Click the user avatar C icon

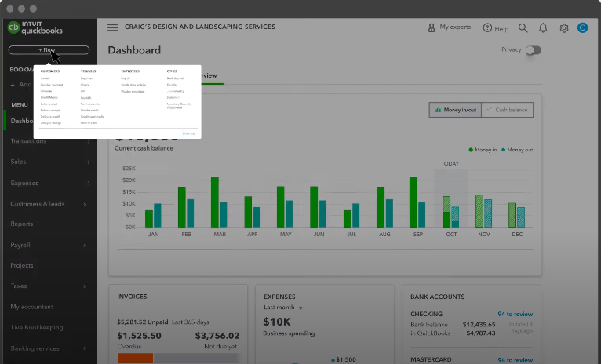click(x=582, y=28)
